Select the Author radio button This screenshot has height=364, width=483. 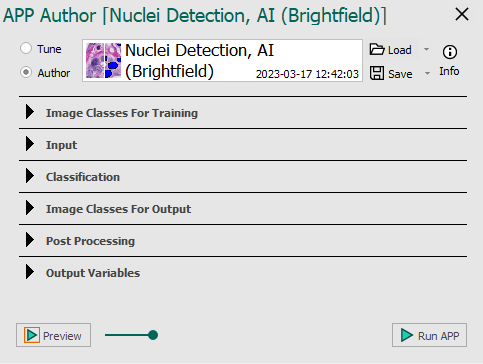(26, 72)
